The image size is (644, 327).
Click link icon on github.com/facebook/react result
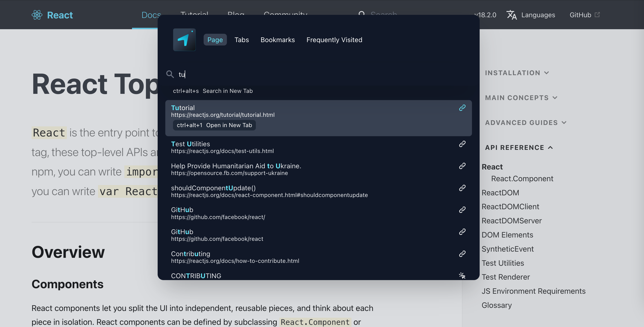click(462, 231)
